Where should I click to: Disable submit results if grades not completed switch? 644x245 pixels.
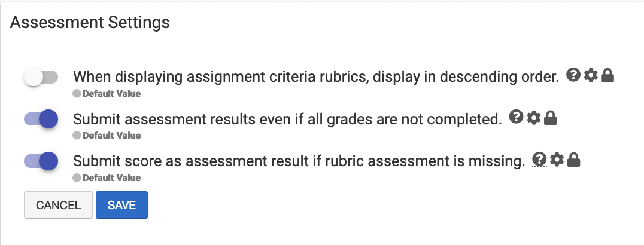(41, 119)
